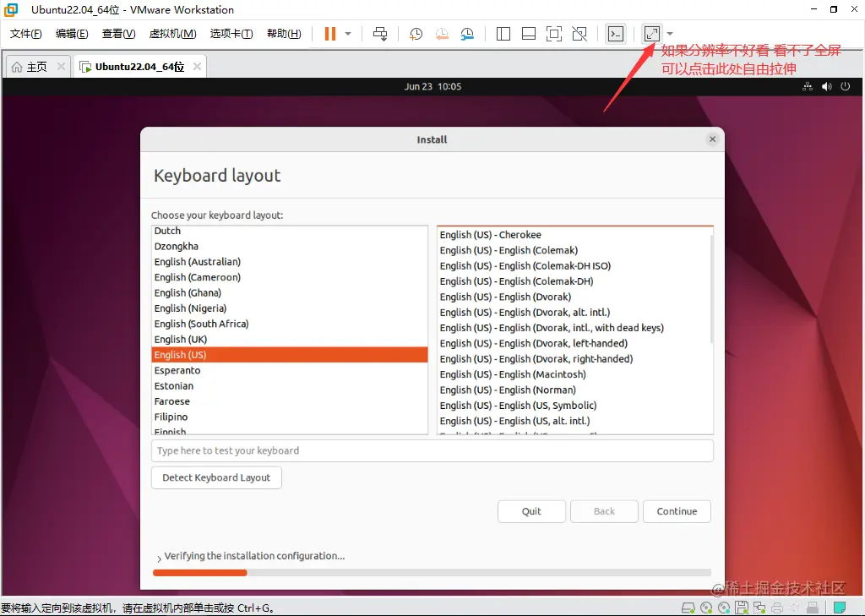Open the 虚拟机(M) menu
The width and height of the screenshot is (865, 616).
pos(172,34)
